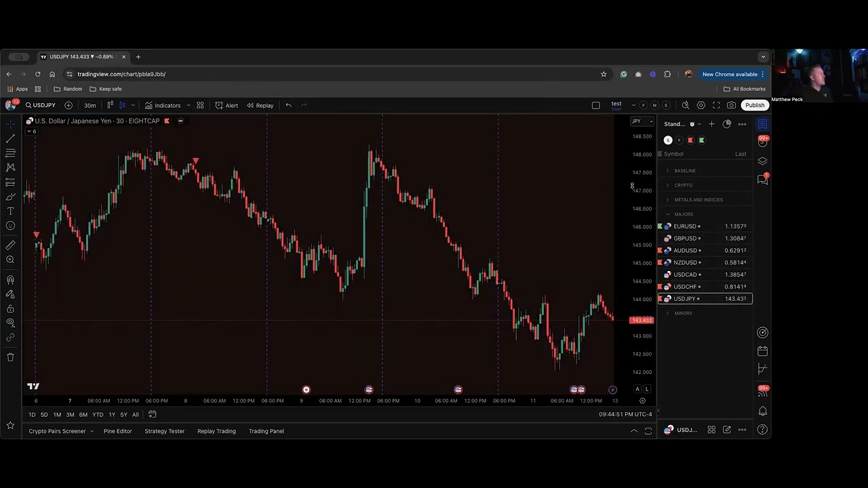Screen dimensions: 868x488
Task: Select the crosshair cursor tool
Action: [10, 124]
